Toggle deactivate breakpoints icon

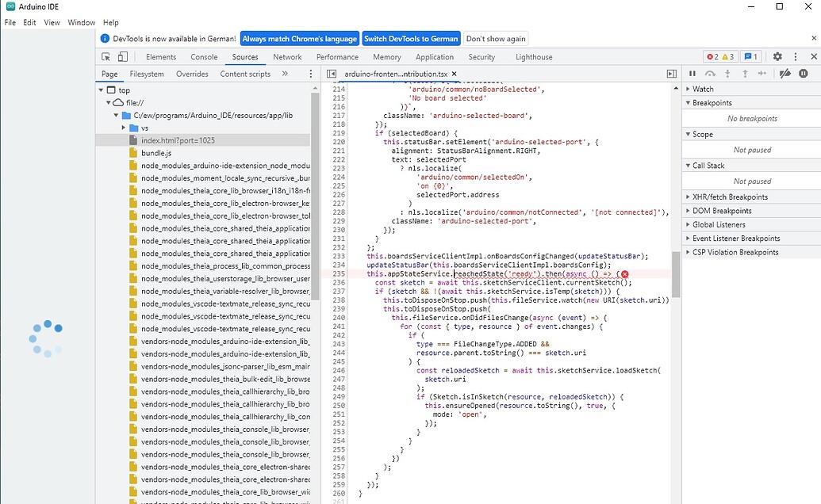[x=785, y=74]
